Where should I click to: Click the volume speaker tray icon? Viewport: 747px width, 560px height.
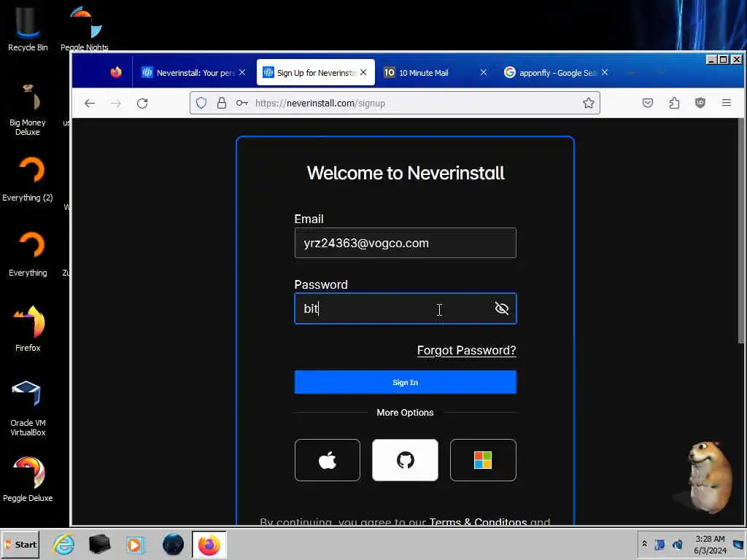click(x=677, y=544)
